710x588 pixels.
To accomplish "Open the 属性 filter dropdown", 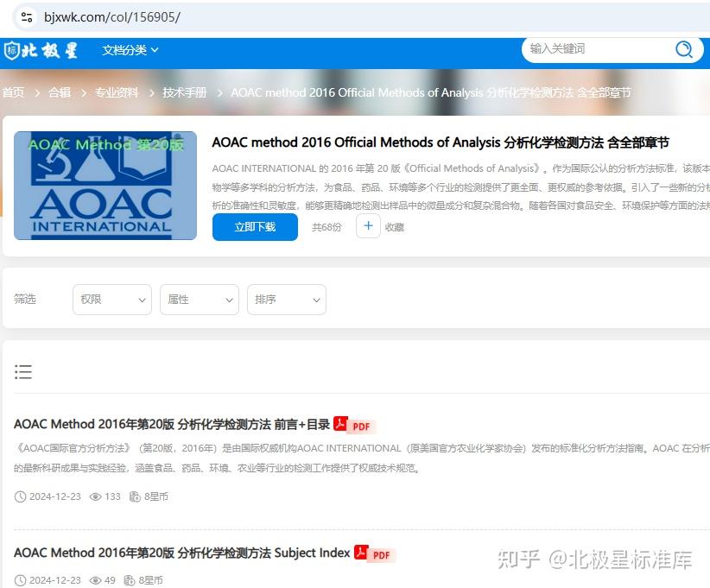I will pyautogui.click(x=199, y=300).
